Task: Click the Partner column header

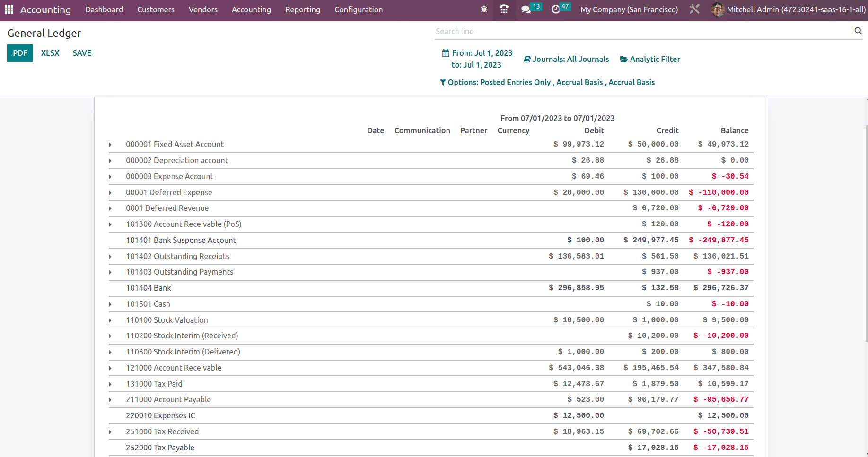Action: [474, 130]
